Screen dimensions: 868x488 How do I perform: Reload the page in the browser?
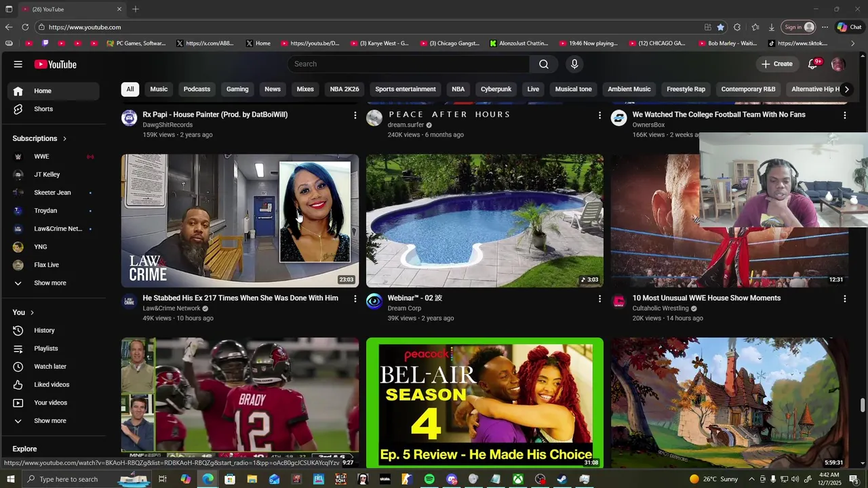pyautogui.click(x=25, y=27)
